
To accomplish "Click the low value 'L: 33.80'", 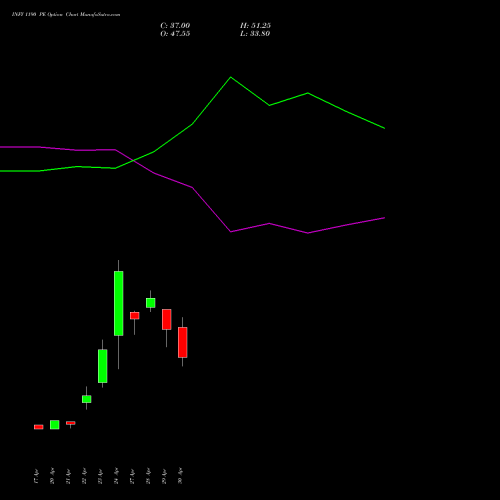I will (x=255, y=34).
